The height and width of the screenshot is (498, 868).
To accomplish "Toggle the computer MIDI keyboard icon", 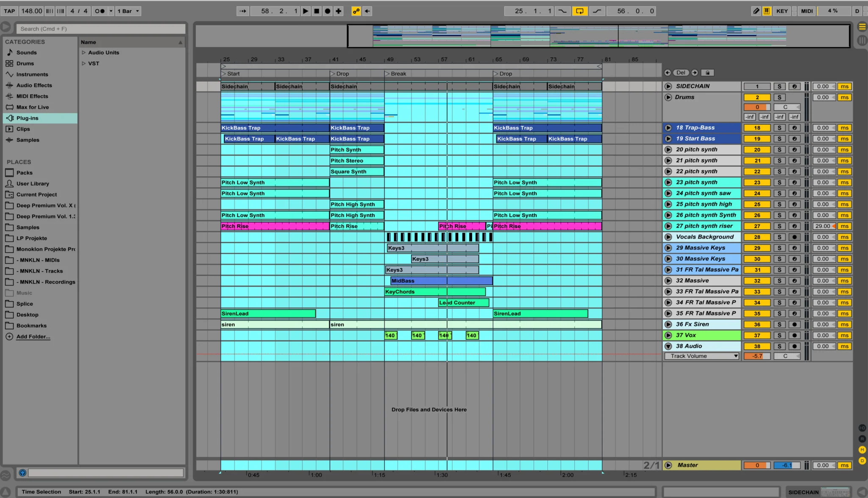I will [767, 11].
